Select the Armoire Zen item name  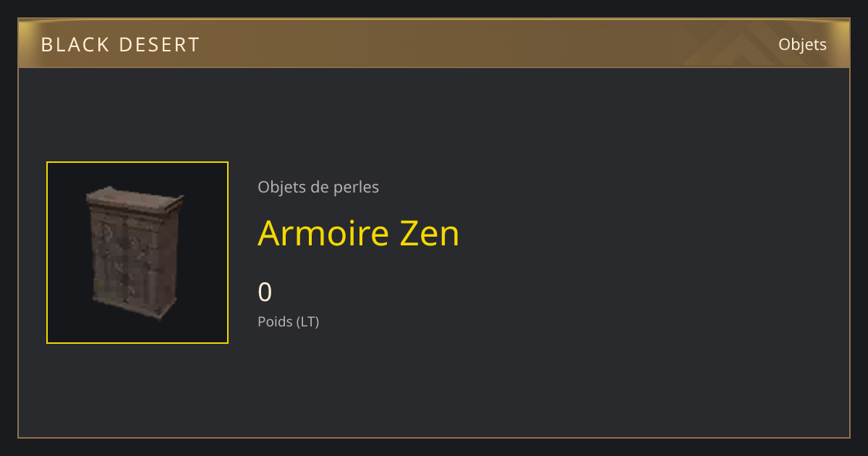pyautogui.click(x=358, y=234)
